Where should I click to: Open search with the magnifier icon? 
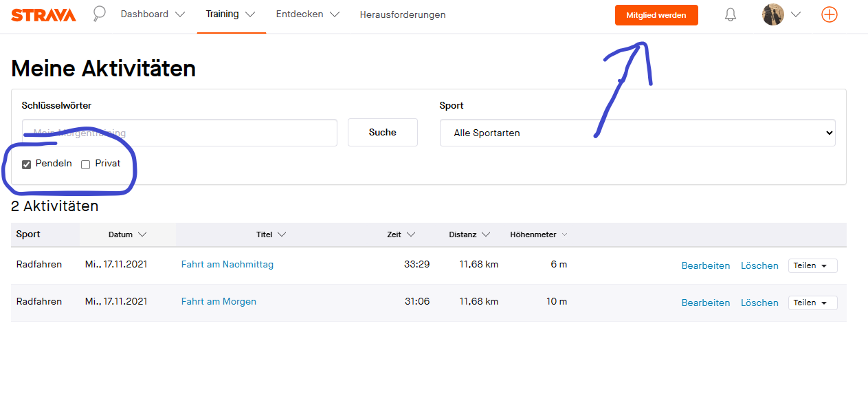pos(100,14)
